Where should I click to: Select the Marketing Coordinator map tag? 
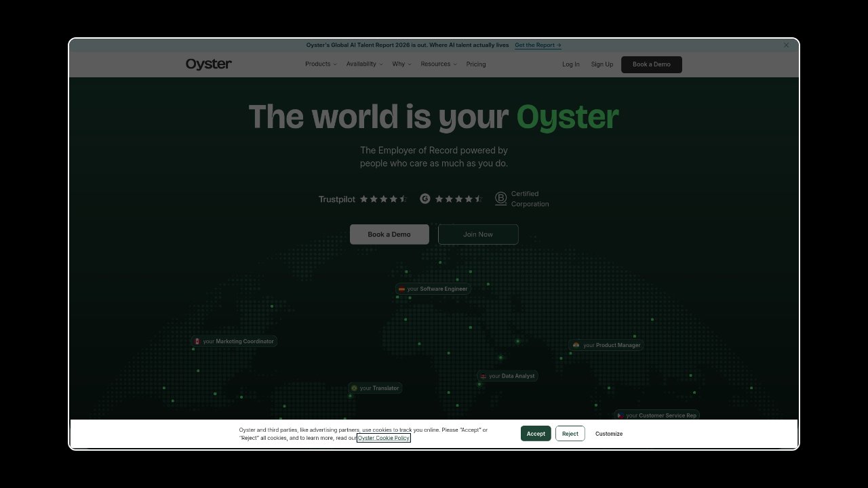(x=234, y=342)
